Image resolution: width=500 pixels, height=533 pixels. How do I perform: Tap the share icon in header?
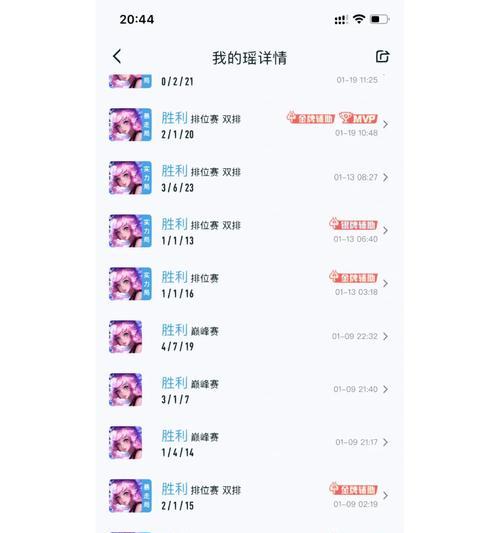pyautogui.click(x=382, y=56)
